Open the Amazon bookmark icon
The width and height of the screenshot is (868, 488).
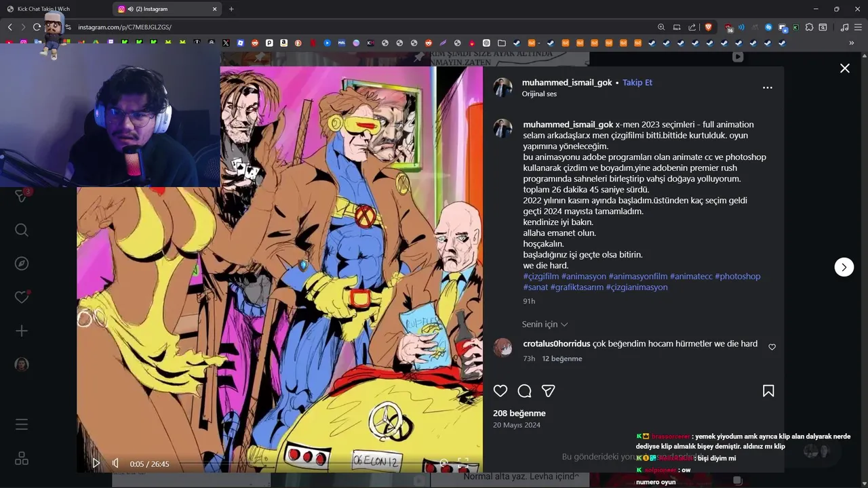coord(283,43)
